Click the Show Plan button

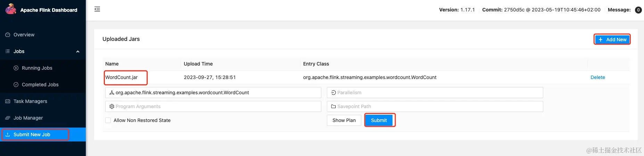tap(344, 120)
